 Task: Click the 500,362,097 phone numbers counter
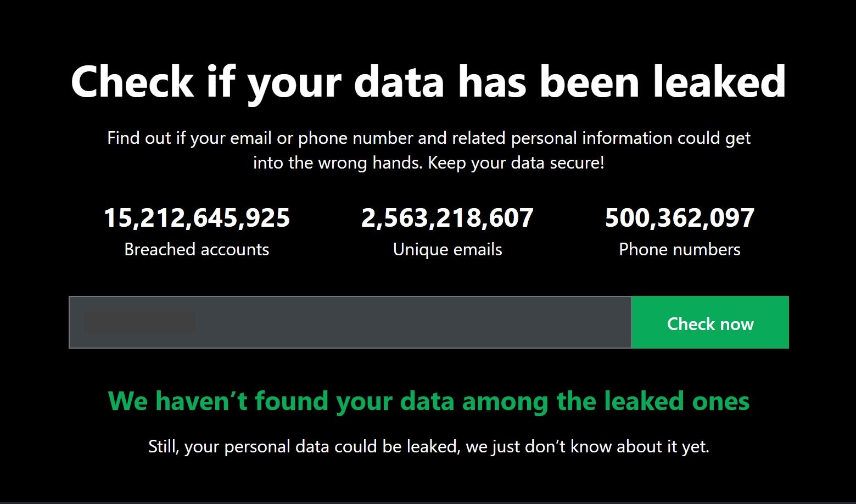pyautogui.click(x=679, y=217)
